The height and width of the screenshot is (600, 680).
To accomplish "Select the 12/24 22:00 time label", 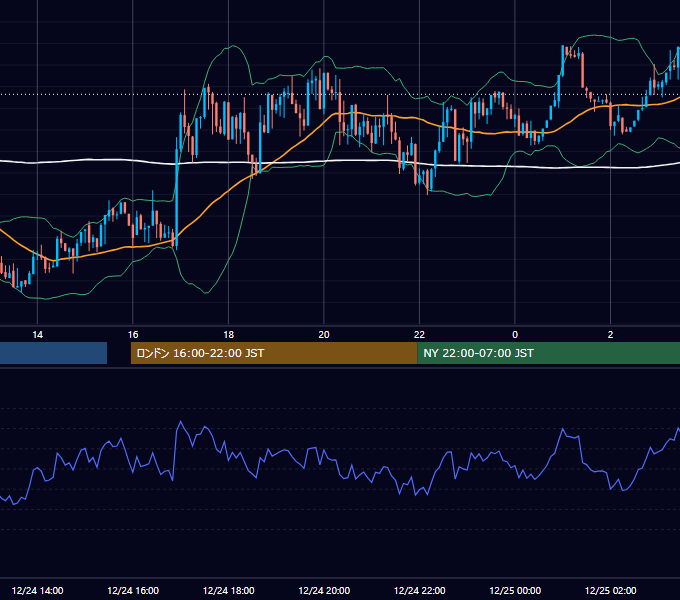I will click(x=419, y=590).
